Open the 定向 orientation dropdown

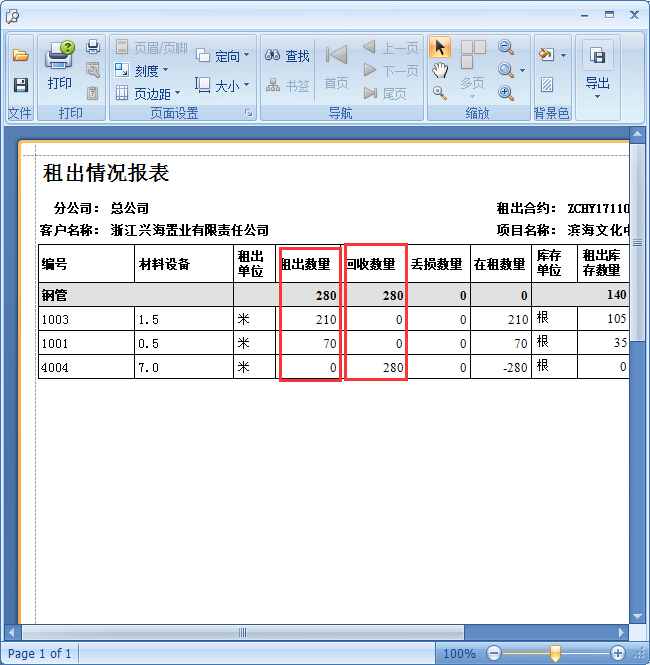tap(223, 56)
